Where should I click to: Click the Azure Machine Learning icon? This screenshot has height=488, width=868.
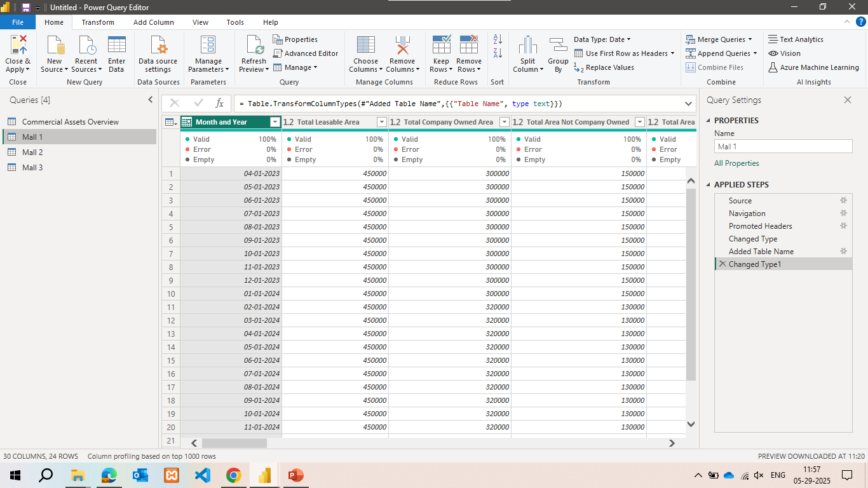tap(773, 67)
